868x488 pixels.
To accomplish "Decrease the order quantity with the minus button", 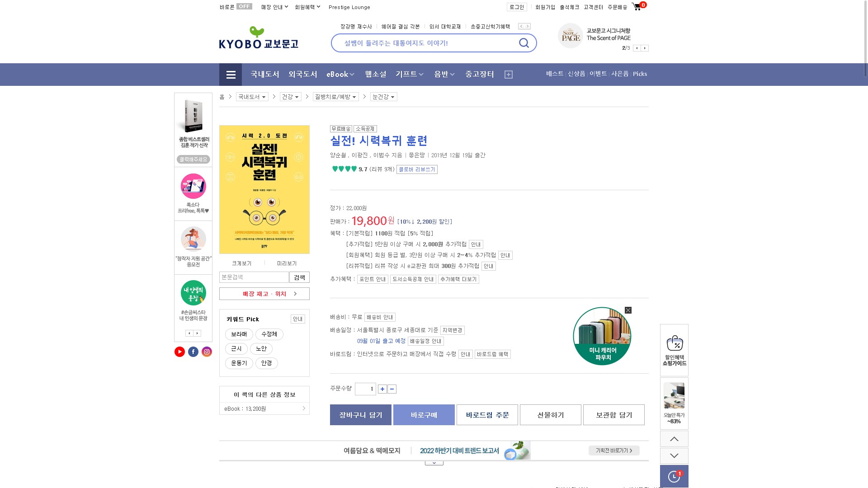I will coord(392,389).
